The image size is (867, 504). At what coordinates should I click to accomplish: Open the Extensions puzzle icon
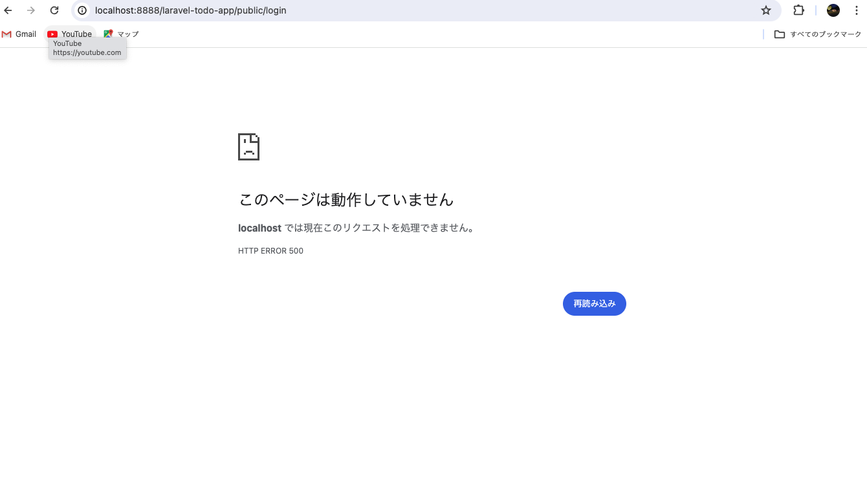798,10
